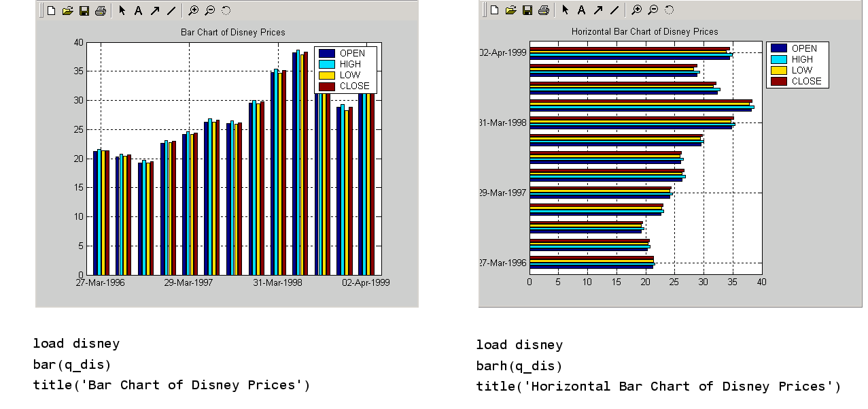Click CLOSE dark red legend swatch in bar chart
Screen dimensions: 868x409
[x=327, y=86]
